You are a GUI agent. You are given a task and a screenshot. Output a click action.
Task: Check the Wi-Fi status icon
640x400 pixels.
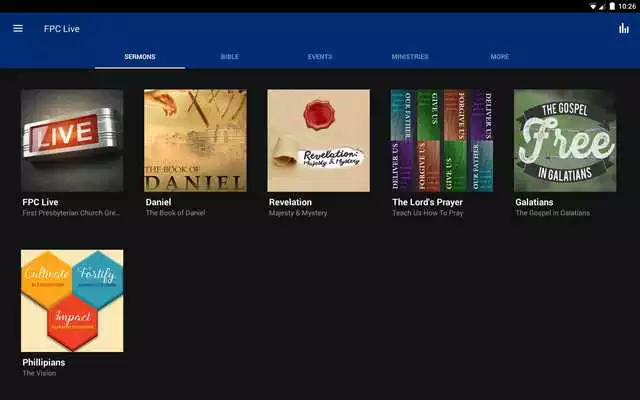coord(592,6)
